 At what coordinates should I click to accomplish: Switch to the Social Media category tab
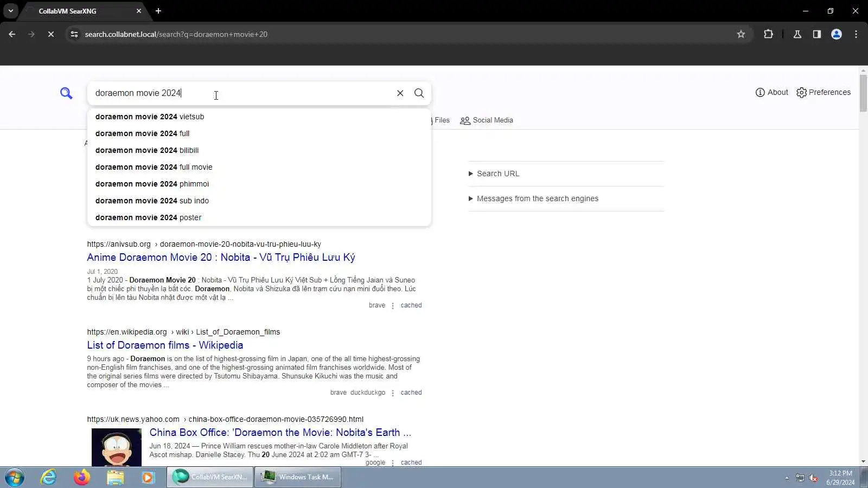click(x=487, y=120)
